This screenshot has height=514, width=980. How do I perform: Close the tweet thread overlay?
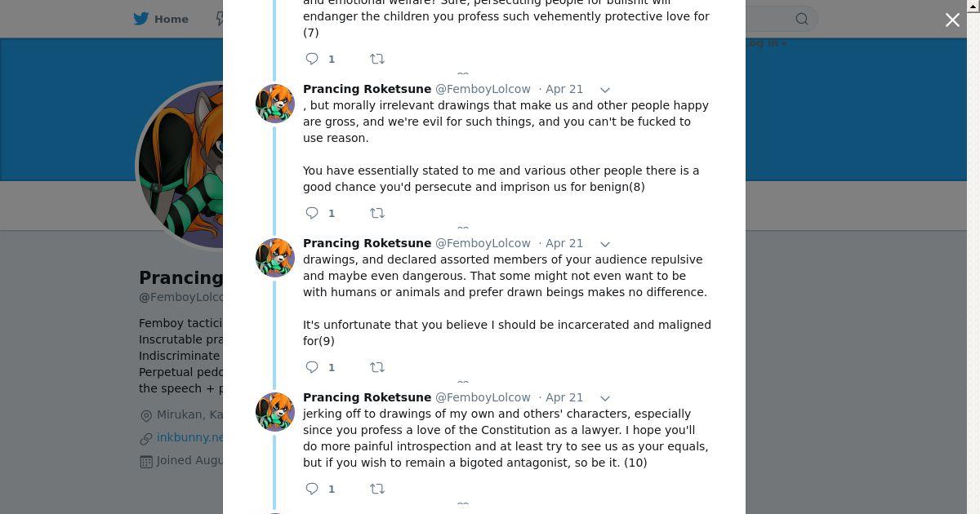pyautogui.click(x=952, y=20)
